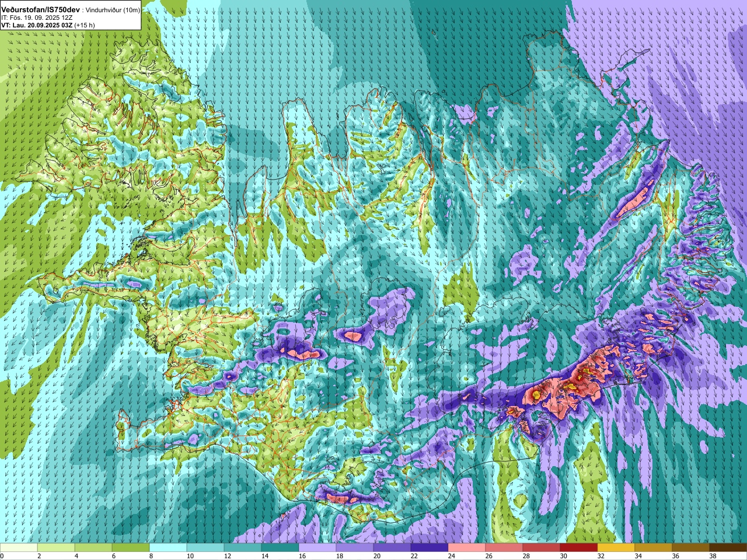747x560 pixels.
Task: Select the light cyan 8–10 legend swatch
Action: point(168,548)
